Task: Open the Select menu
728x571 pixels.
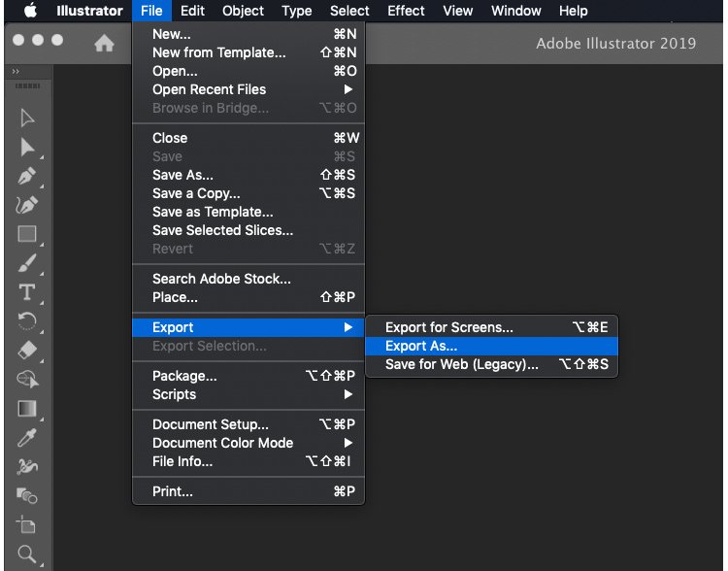Action: (x=349, y=11)
